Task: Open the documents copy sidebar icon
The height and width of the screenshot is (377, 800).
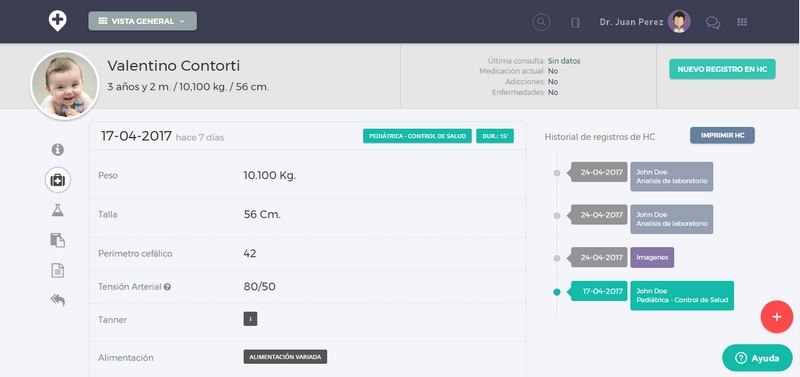Action: click(x=58, y=240)
